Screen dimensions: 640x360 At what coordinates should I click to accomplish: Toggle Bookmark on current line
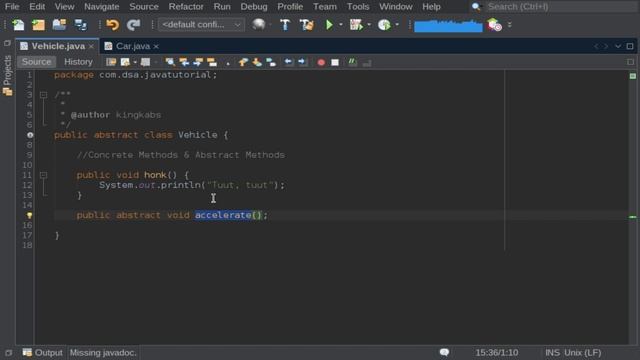click(x=271, y=62)
